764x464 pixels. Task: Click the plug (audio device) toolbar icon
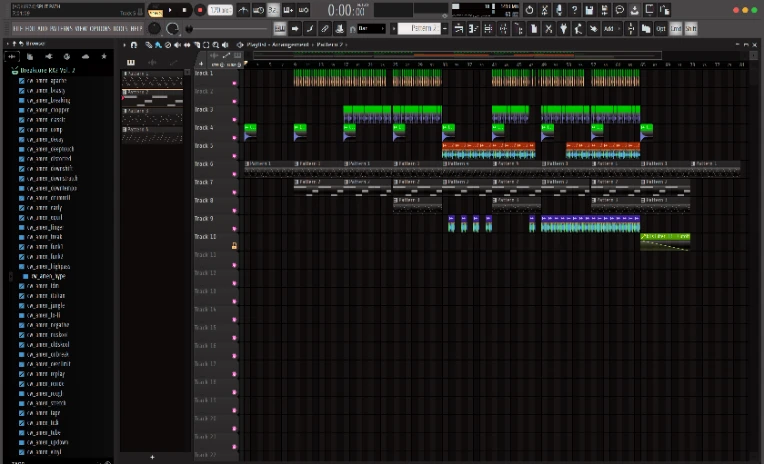click(563, 29)
